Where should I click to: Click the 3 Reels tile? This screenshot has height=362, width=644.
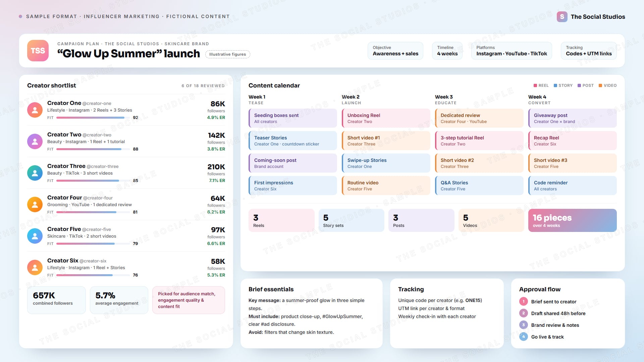coord(281,221)
